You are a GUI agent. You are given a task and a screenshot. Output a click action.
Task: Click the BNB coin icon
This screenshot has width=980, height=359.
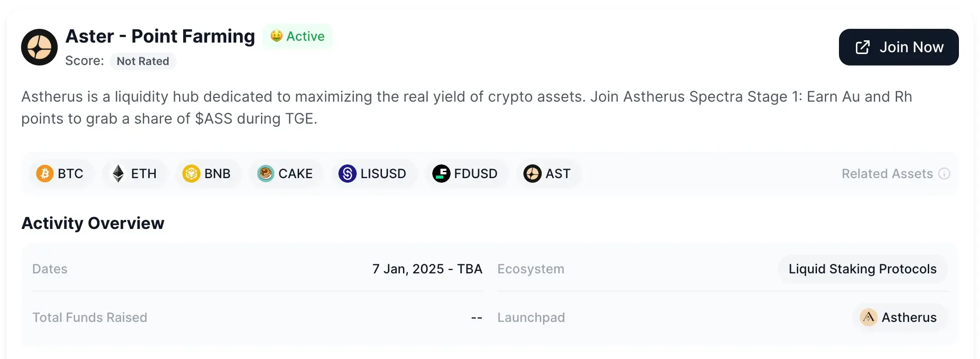coord(191,174)
